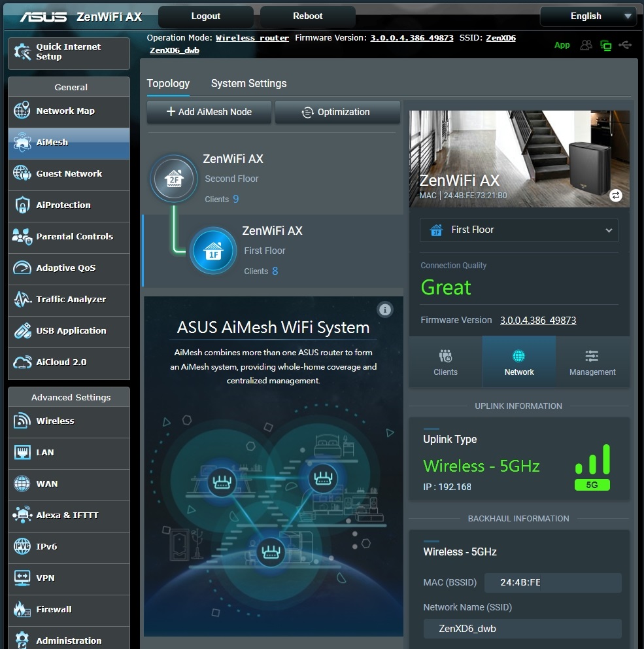The width and height of the screenshot is (644, 649).
Task: Switch to the System Settings tab
Action: (248, 84)
